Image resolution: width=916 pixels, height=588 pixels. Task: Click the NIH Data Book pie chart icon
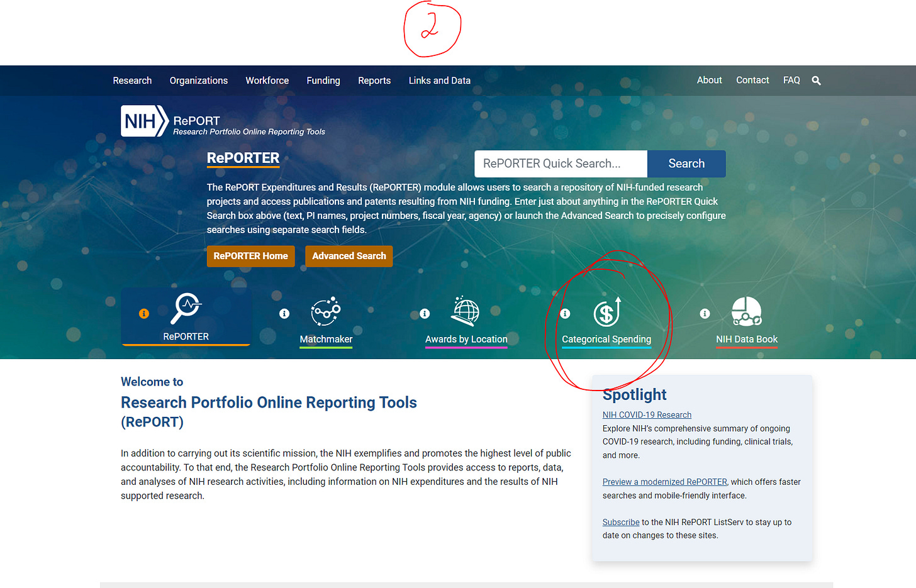(747, 311)
